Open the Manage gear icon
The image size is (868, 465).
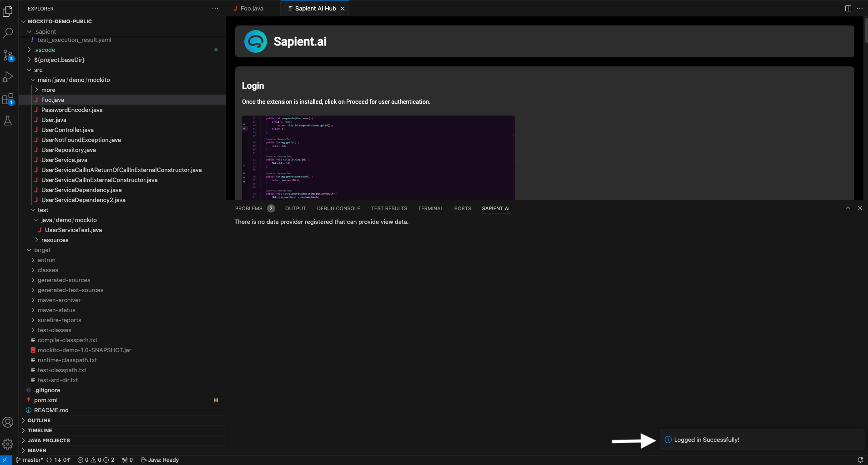[x=8, y=444]
